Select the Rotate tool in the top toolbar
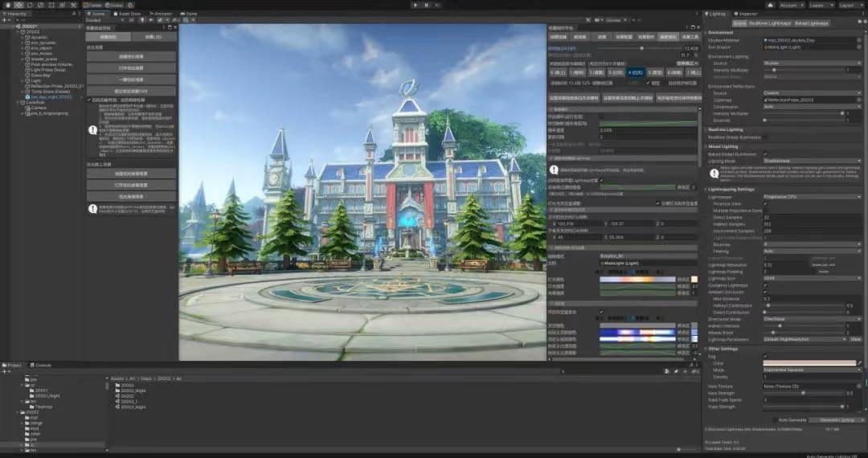 [x=30, y=5]
